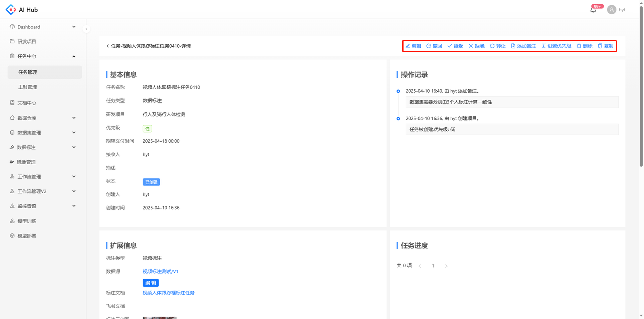Collapse the 任务中心 menu

43,56
